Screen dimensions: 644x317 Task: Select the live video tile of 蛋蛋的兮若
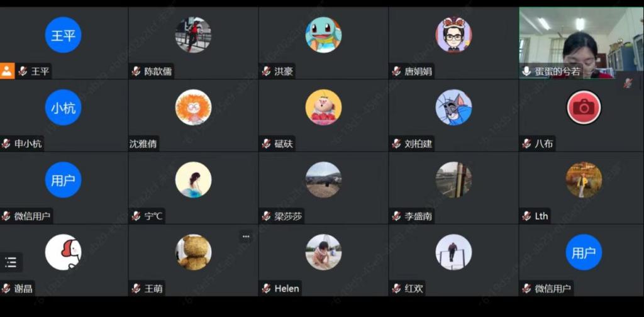581,43
